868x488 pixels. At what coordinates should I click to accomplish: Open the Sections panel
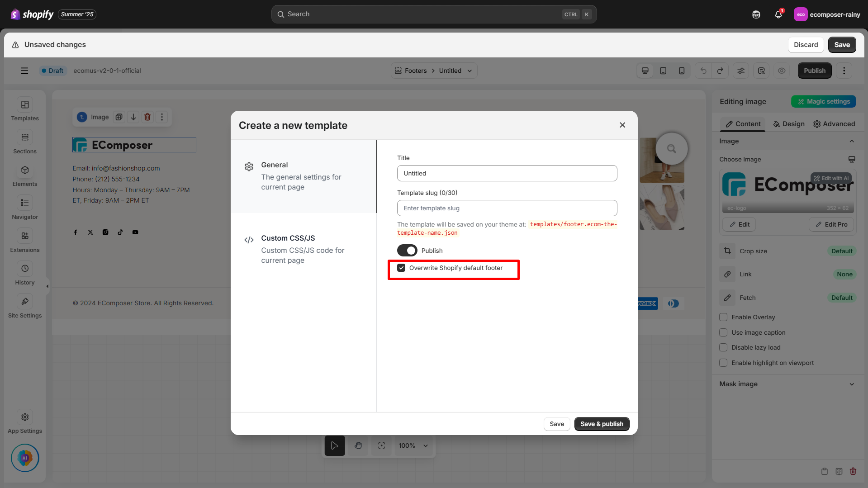(24, 142)
